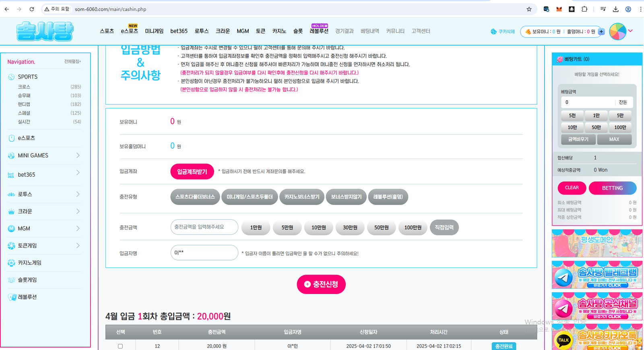Click the browser reload page icon

coord(32,9)
